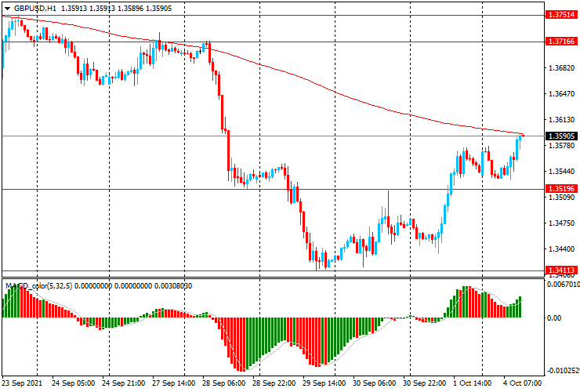Click the 30 Sep 06:00 time label
Viewport: 580px width, 392px height.
point(375,383)
